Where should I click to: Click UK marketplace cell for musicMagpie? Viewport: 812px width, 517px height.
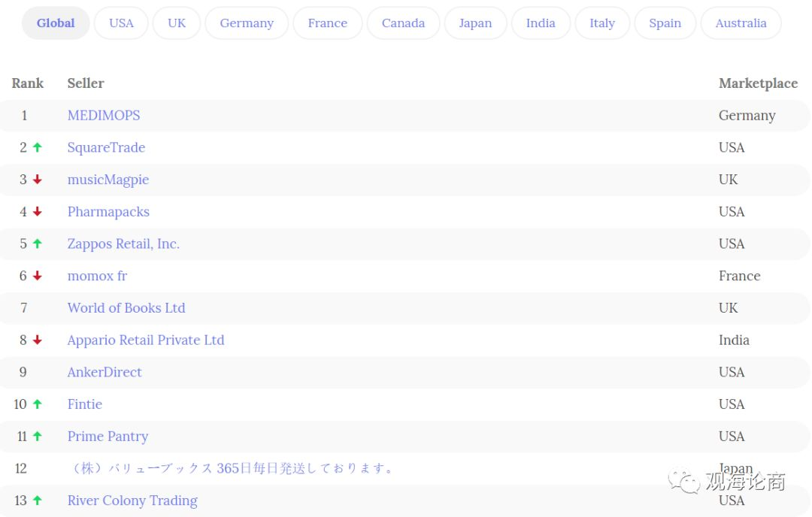tap(728, 180)
